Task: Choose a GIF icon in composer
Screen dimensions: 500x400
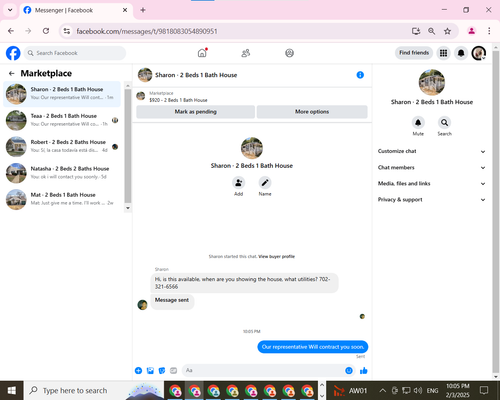Action: pyautogui.click(x=173, y=370)
